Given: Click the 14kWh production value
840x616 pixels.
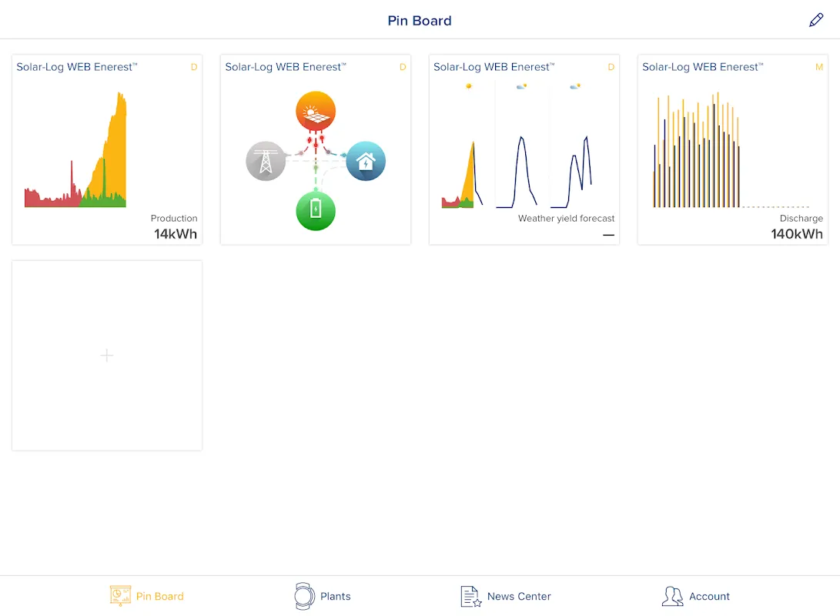Looking at the screenshot, I should pyautogui.click(x=176, y=234).
